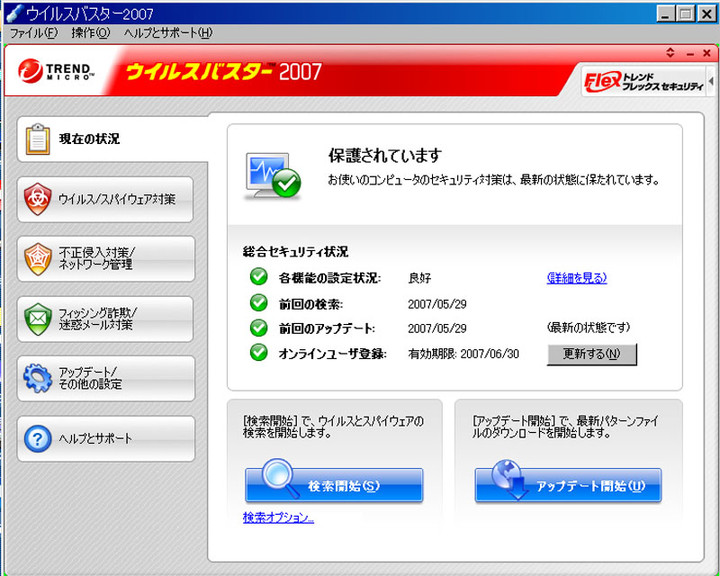Click green checkmark beside 各機能の設定状況
Image resolution: width=720 pixels, height=576 pixels.
pos(259,277)
